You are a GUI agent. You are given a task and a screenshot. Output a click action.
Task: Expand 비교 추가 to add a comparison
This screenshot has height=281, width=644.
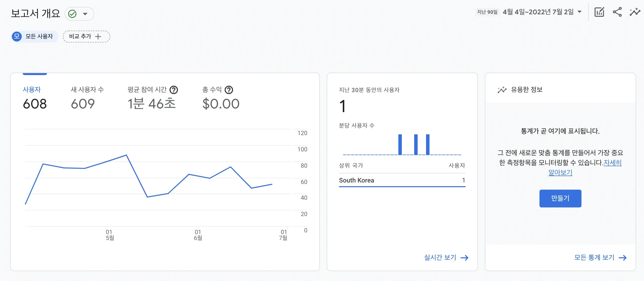[86, 36]
